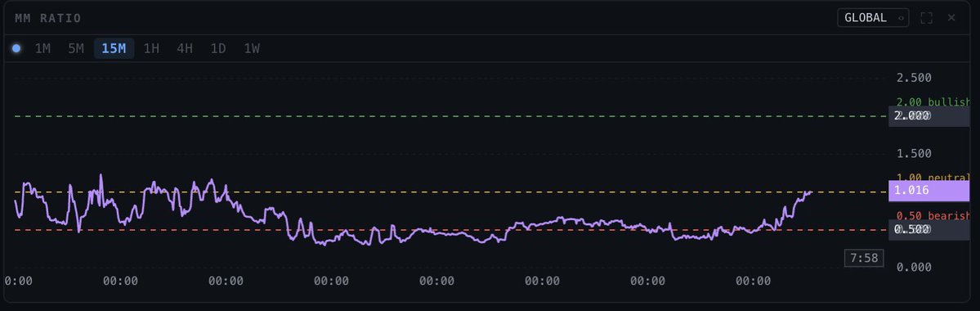Screen dimensions: 980x311
Task: Click the MM RATIO panel title
Action: 48,18
